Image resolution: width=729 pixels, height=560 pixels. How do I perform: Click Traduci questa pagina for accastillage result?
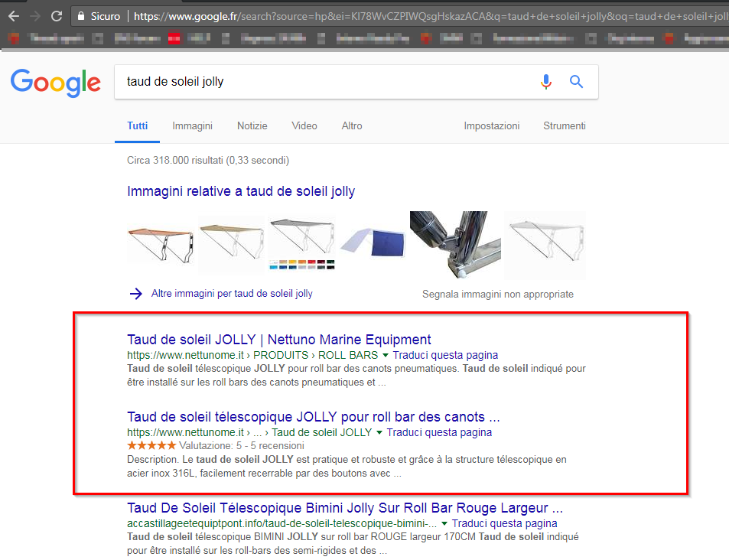(504, 524)
